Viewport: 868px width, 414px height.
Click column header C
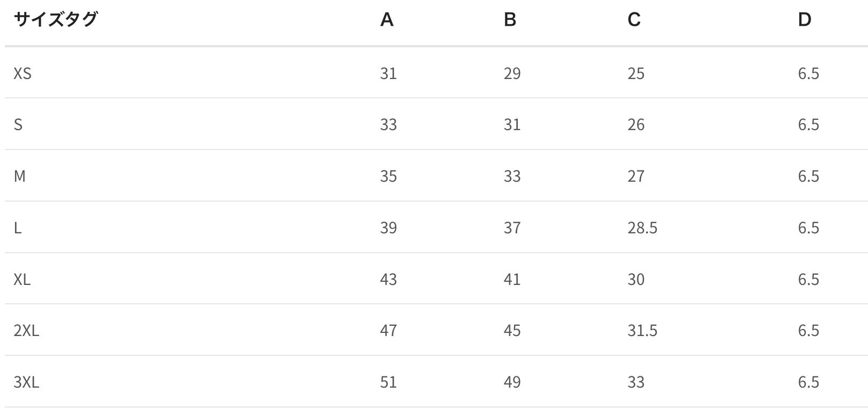(634, 20)
